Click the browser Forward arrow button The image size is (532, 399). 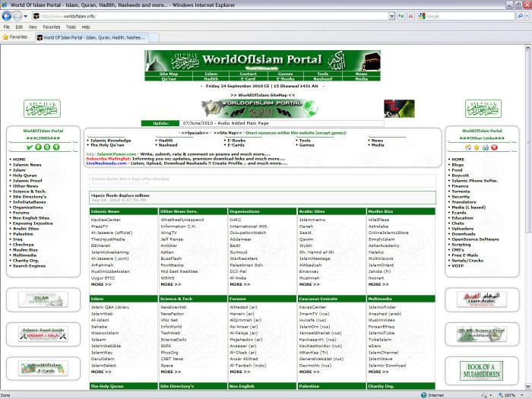click(x=17, y=16)
